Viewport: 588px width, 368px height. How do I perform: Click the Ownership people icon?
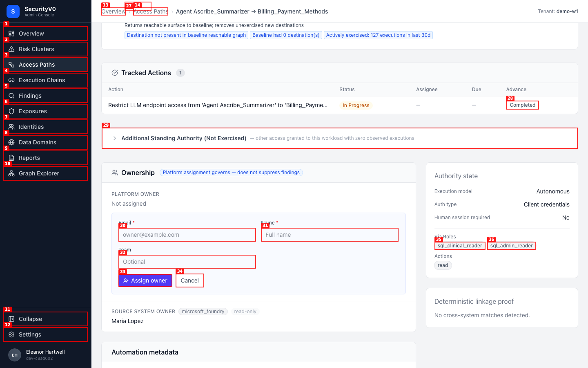115,173
